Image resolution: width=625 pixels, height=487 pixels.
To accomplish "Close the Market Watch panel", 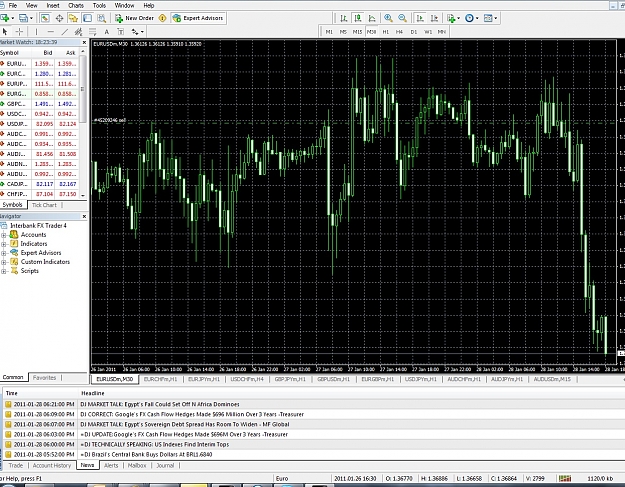I will tap(84, 42).
